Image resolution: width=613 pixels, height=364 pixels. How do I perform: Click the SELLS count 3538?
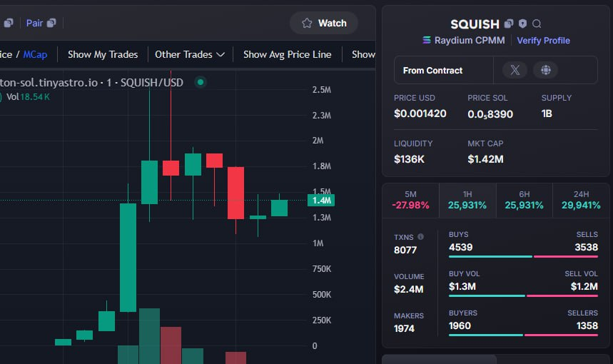pyautogui.click(x=586, y=247)
